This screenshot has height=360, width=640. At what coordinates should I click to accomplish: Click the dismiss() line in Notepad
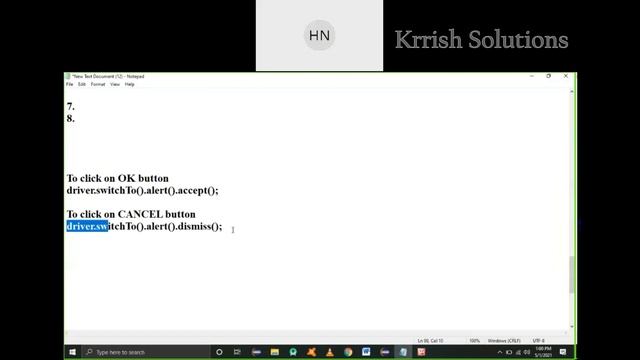pos(144,227)
